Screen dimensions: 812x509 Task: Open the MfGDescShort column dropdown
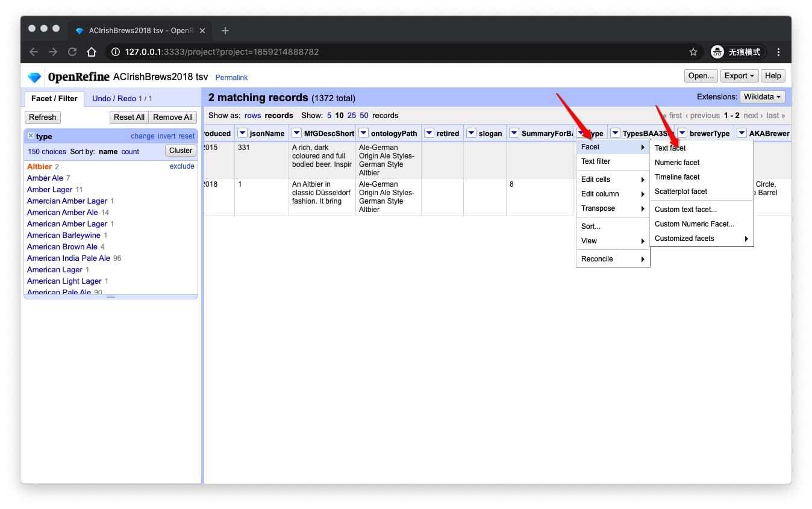click(x=296, y=133)
